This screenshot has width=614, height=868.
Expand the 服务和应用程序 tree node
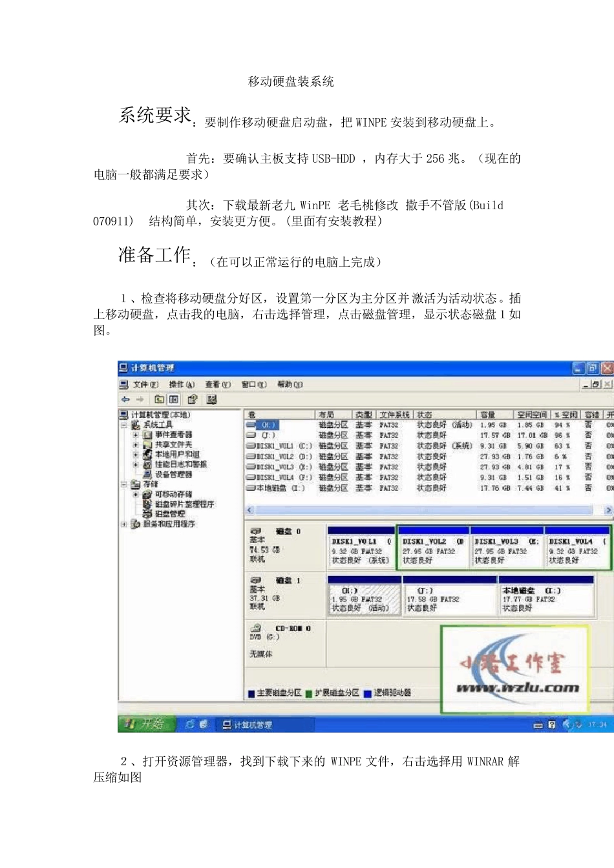123,524
